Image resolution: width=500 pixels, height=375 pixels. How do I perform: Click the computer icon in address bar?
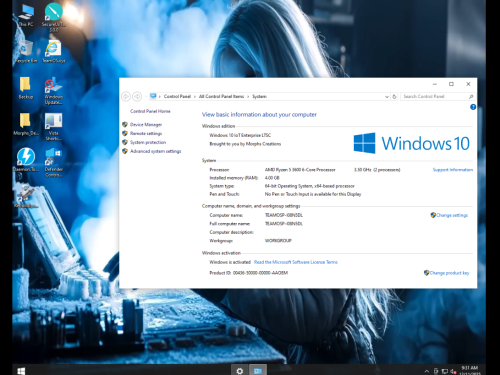(x=153, y=96)
